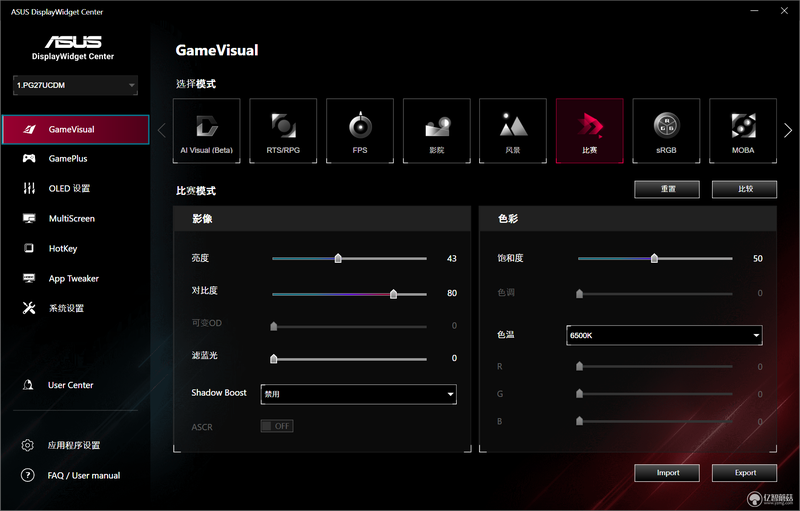The height and width of the screenshot is (511, 800).
Task: Click the Import button
Action: coord(667,473)
